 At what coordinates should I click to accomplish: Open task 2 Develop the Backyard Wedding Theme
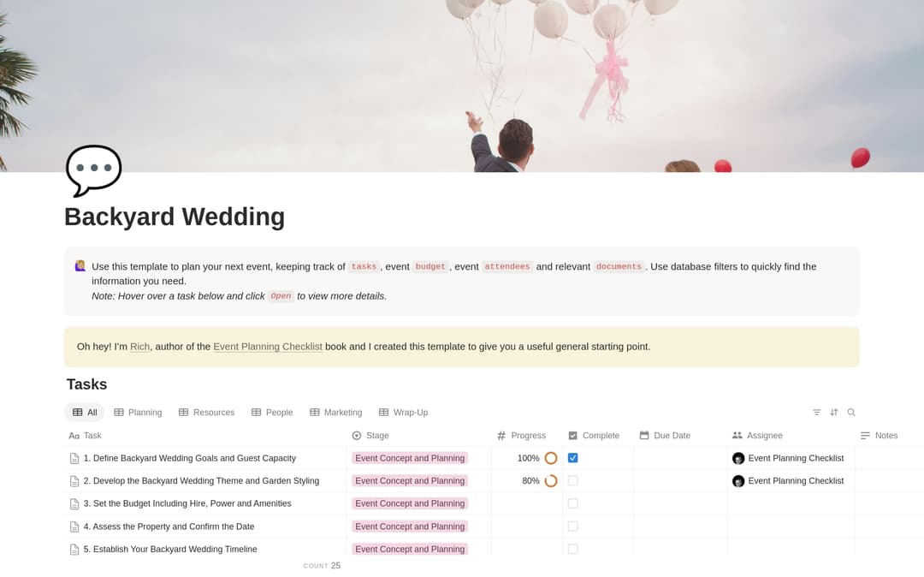pyautogui.click(x=202, y=481)
